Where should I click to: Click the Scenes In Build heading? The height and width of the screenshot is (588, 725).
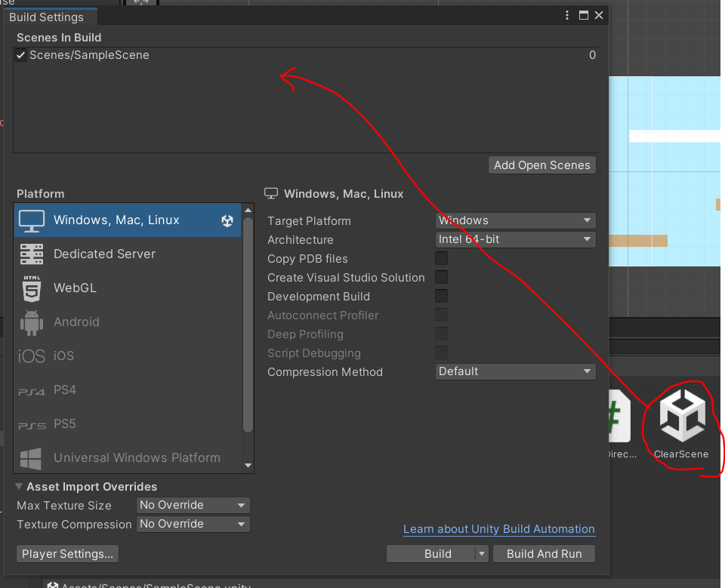(59, 38)
